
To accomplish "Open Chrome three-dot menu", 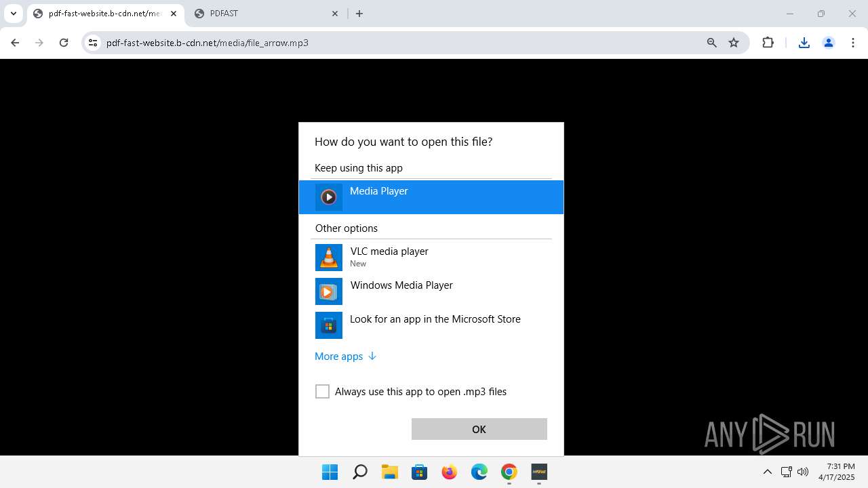I will pos(852,43).
